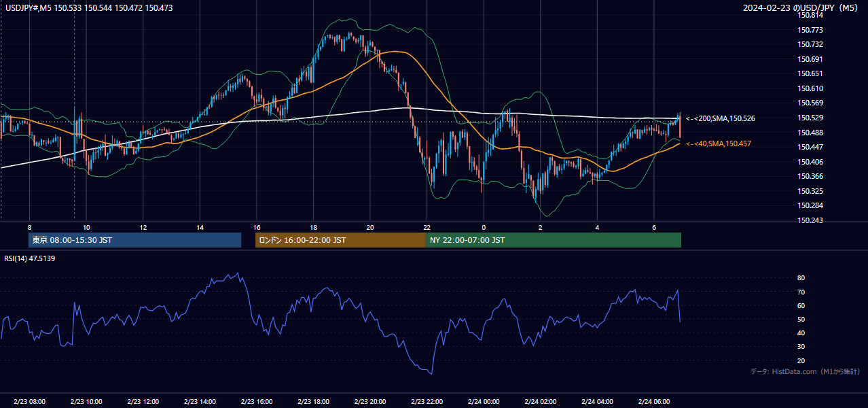Click the 2/23 20:00 bottom time label
Viewport: 868px width, 408px height.
point(370,401)
